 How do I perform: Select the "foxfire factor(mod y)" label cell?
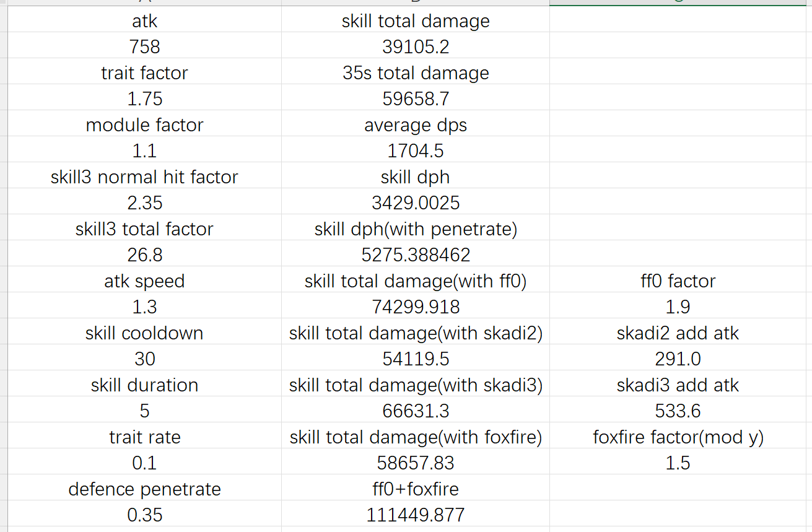tap(678, 437)
